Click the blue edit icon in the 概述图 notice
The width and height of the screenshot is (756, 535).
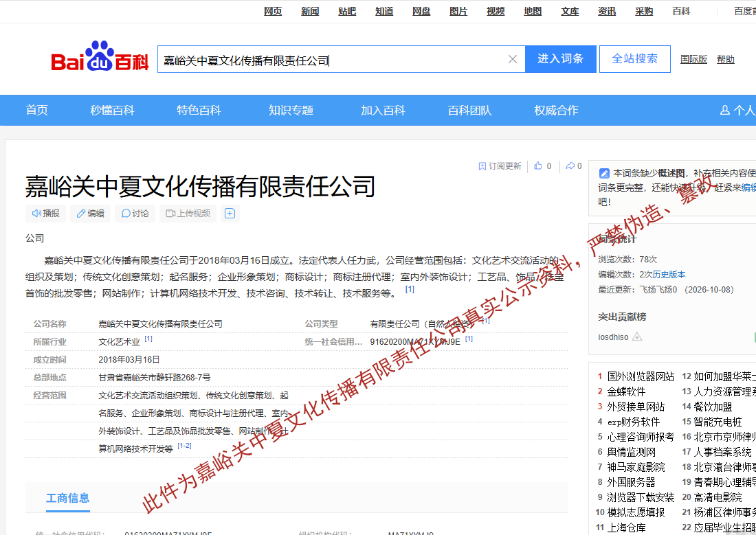604,173
